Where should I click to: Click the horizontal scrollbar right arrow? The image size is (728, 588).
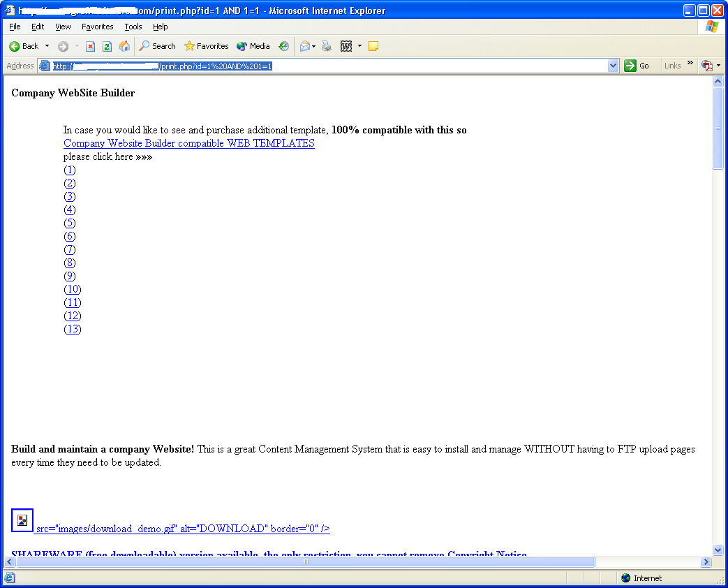pos(706,561)
